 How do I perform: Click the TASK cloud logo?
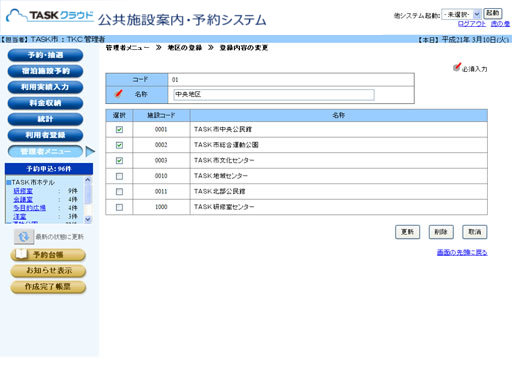50,16
